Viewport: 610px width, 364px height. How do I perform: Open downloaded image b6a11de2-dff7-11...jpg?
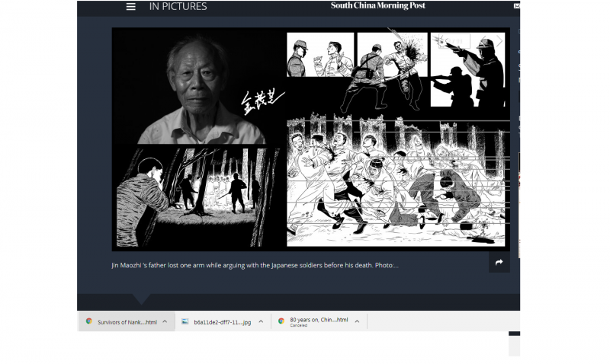[222, 322]
